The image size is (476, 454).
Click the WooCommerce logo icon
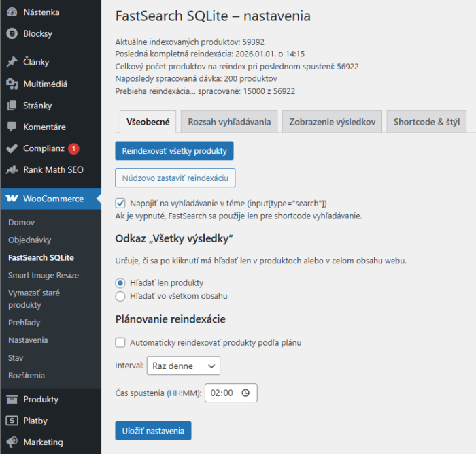[12, 199]
